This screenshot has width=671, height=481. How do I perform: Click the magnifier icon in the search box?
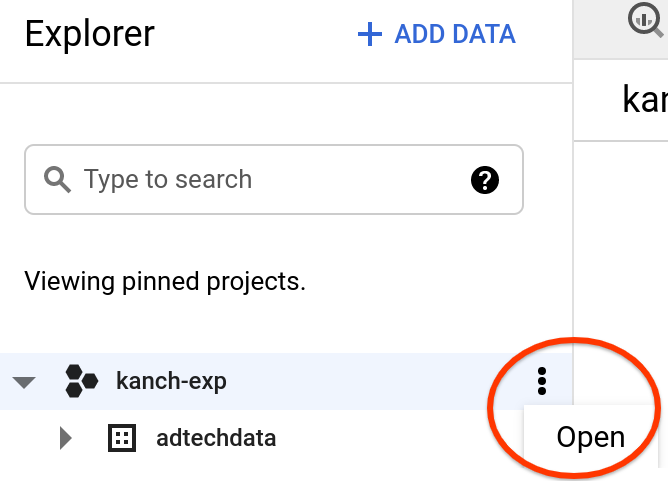tap(58, 180)
